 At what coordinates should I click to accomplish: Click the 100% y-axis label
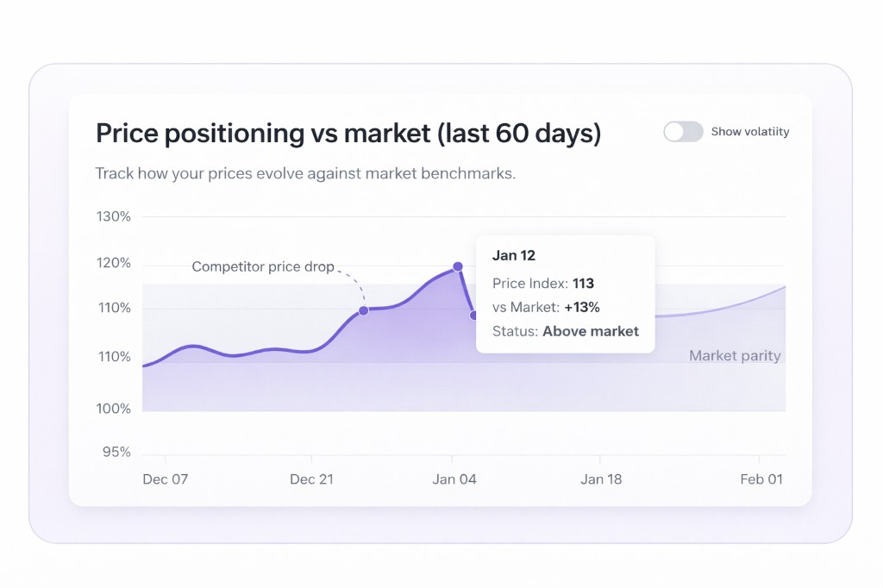[x=114, y=409]
